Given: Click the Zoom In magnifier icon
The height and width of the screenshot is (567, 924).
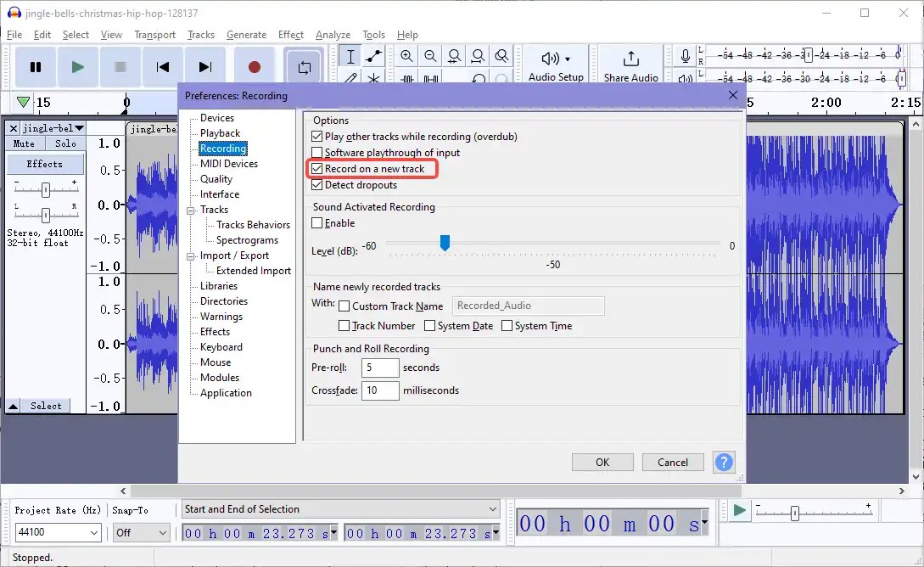Looking at the screenshot, I should point(406,55).
